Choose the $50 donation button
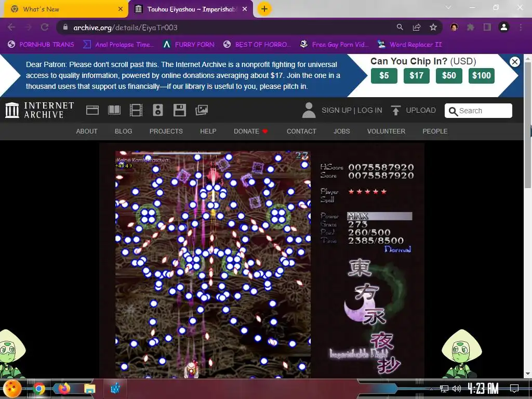The image size is (532, 399). 449,75
